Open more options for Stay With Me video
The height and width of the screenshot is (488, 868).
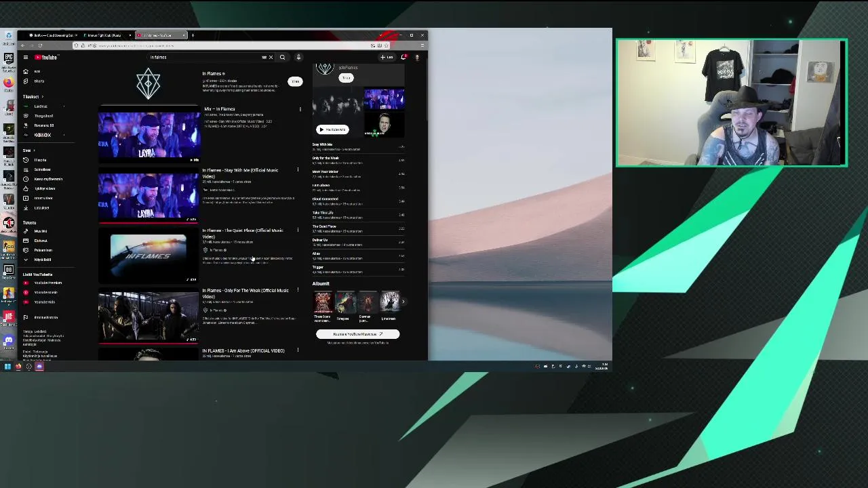[298, 170]
